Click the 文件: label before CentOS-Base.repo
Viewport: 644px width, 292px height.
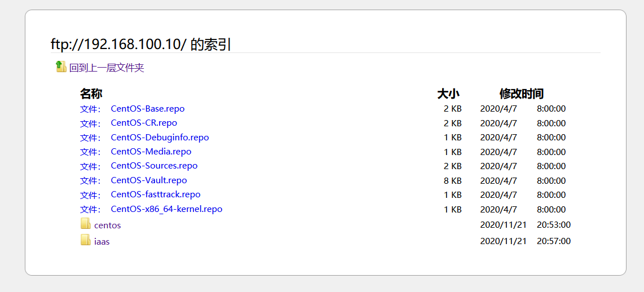click(x=90, y=109)
